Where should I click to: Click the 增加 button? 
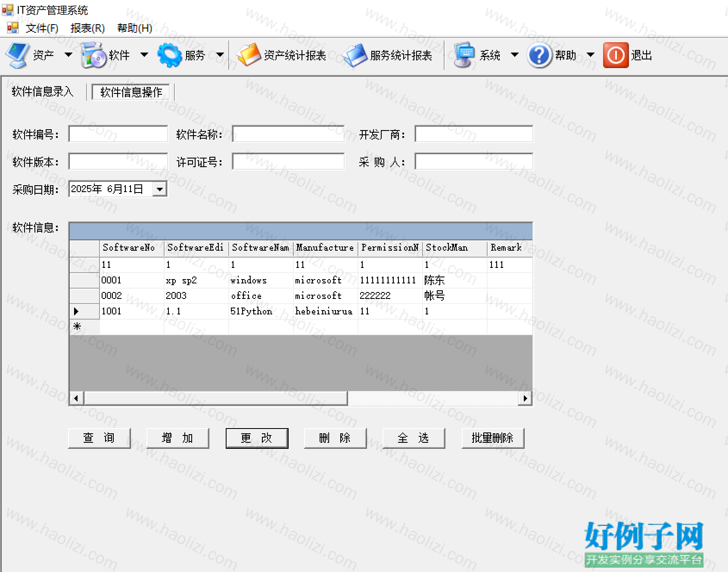click(x=177, y=438)
